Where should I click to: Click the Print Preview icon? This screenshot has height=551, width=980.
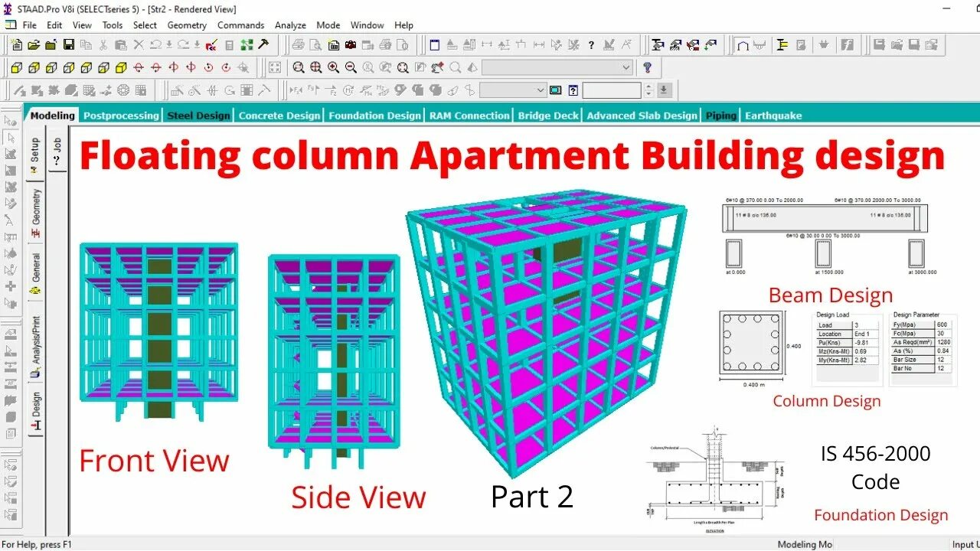tap(315, 45)
